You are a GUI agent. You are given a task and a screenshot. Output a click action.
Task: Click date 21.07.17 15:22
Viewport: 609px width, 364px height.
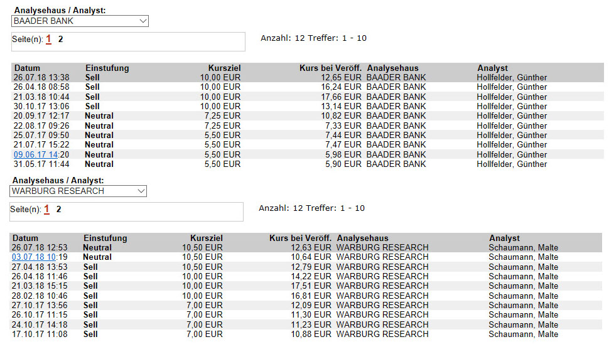41,145
